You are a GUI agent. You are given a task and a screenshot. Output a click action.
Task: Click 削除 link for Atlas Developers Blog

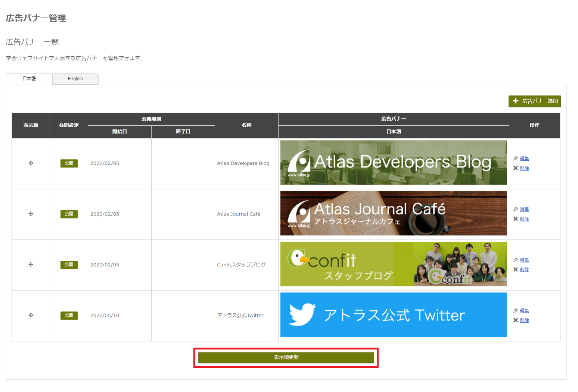(x=524, y=168)
